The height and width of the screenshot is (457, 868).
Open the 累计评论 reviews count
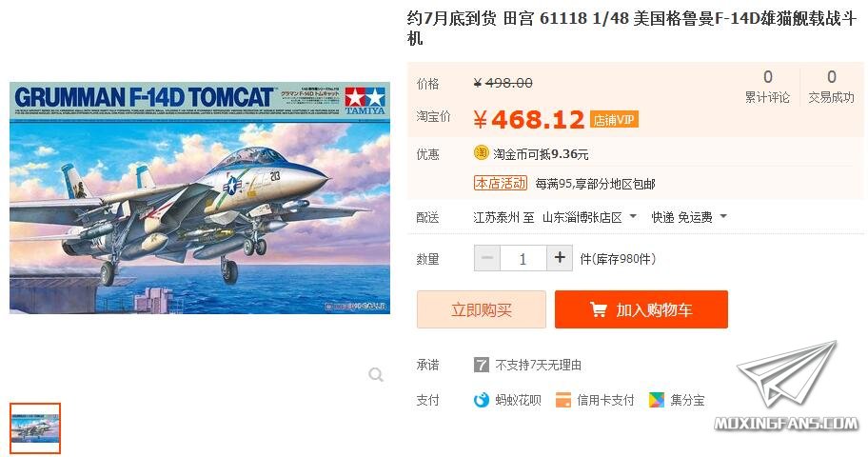click(x=767, y=87)
